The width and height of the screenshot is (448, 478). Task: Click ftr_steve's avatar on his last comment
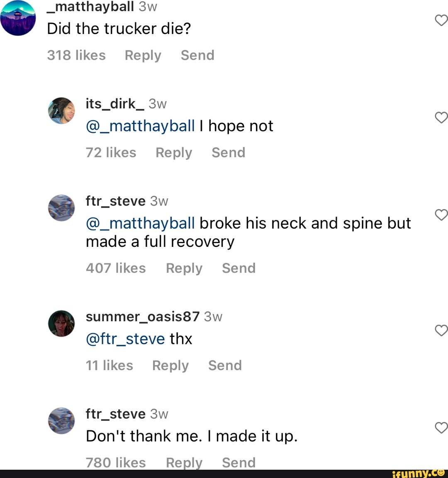pos(62,420)
